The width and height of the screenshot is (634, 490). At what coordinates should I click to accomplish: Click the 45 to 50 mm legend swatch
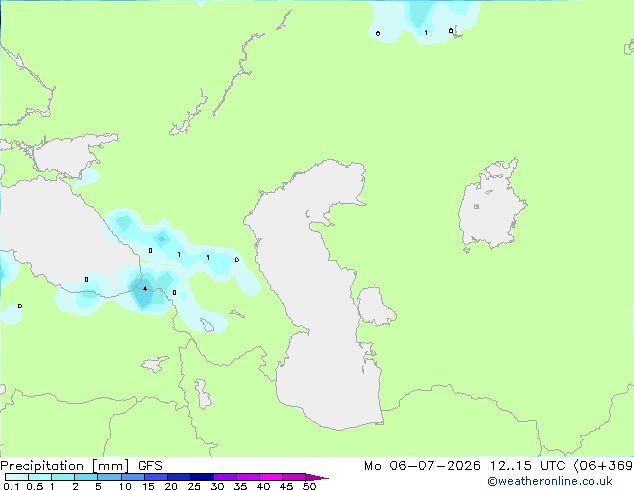[x=294, y=477]
